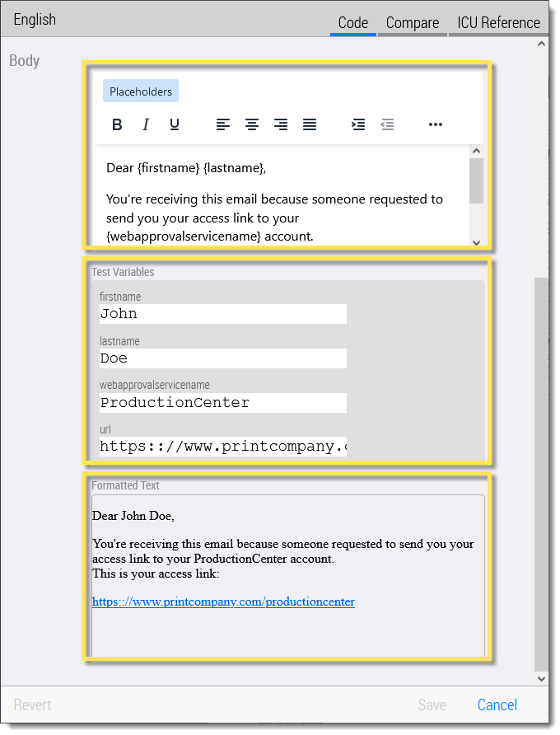
Task: Place cursor in 'Dear {firstname} {lastname},' line
Action: (186, 168)
